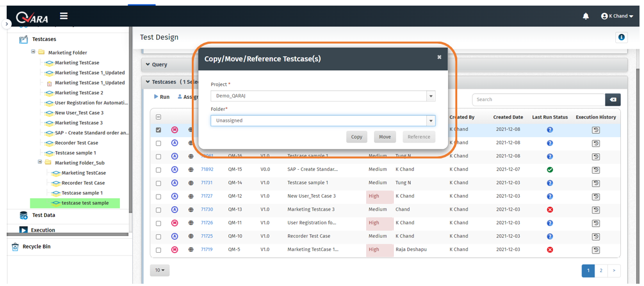
Task: Tick the checkbox for the QM-16 row
Action: [158, 156]
